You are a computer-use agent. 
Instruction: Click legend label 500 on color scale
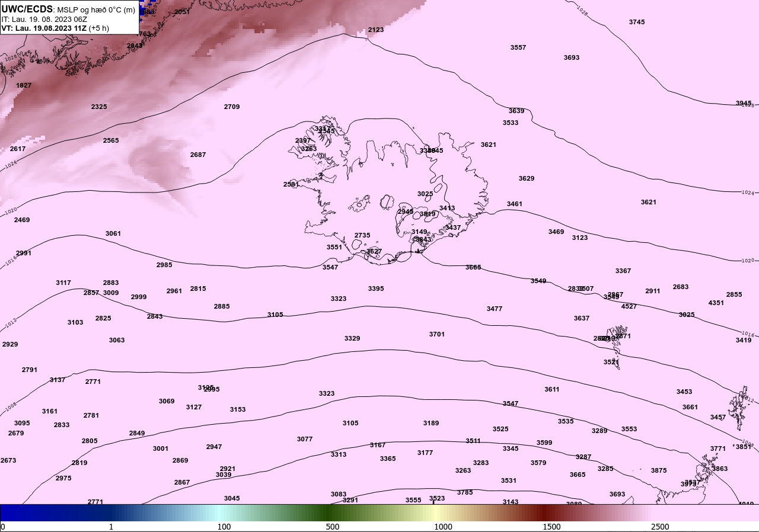333,527
